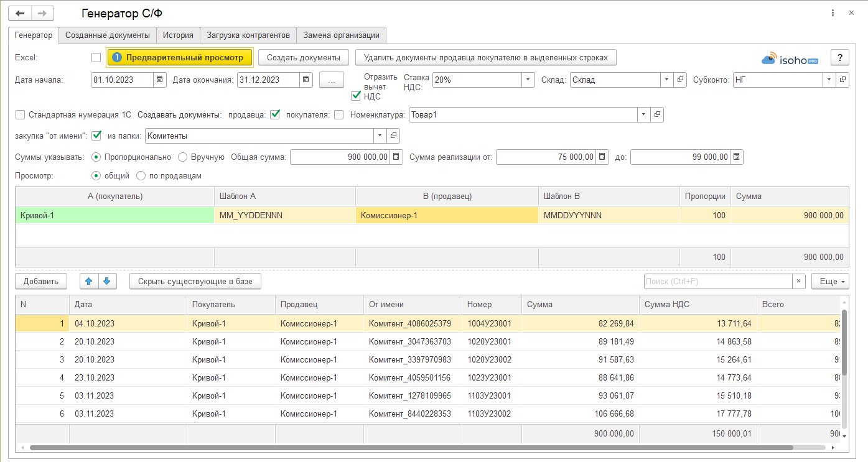Select seller cell Комиссионер-1 in upper table
Screen dimensions: 868x462
click(x=447, y=215)
